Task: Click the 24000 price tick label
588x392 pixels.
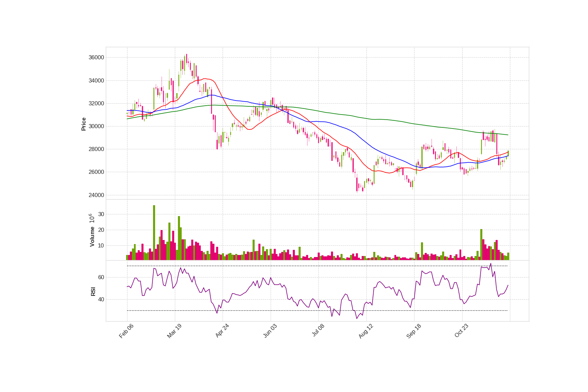Action: click(96, 195)
